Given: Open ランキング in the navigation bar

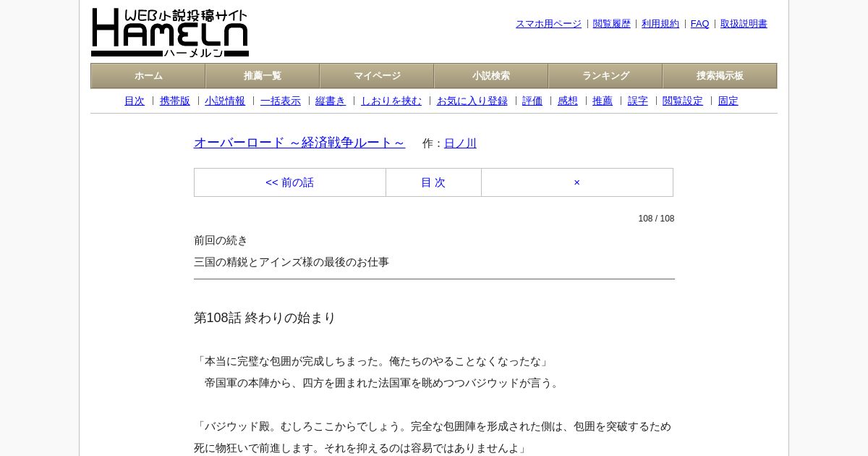Looking at the screenshot, I should pyautogui.click(x=605, y=76).
